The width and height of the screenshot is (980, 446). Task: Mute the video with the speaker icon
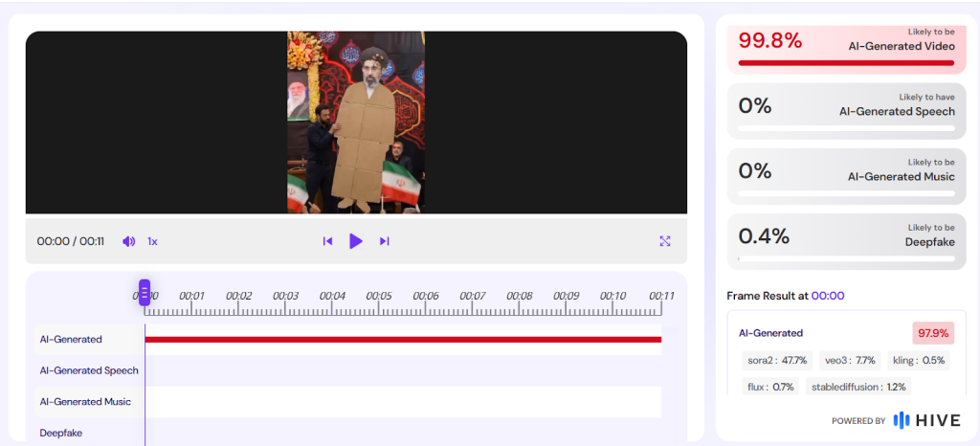tap(129, 241)
